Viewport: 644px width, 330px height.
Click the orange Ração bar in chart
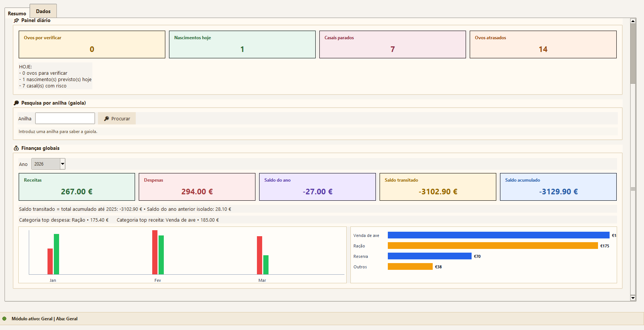click(x=493, y=246)
